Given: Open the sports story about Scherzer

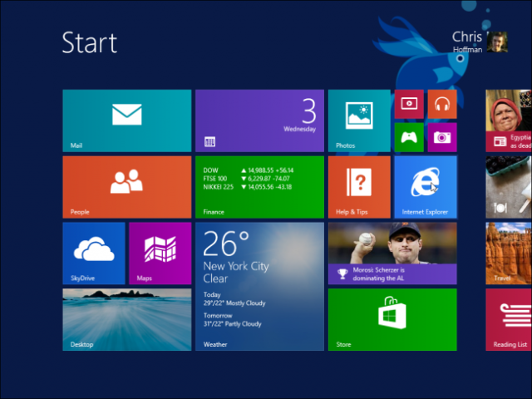Looking at the screenshot, I should pos(392,254).
